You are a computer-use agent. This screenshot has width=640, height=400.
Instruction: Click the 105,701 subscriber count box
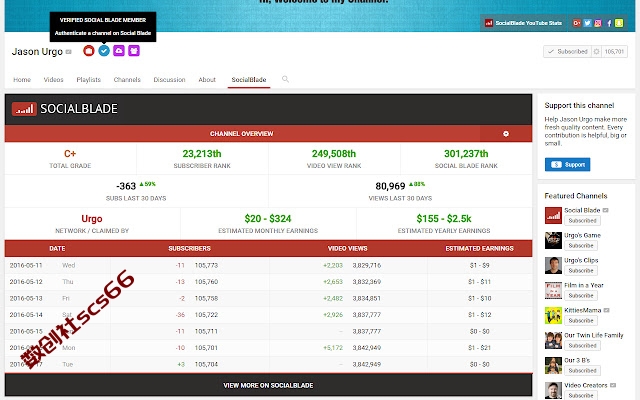coord(614,51)
